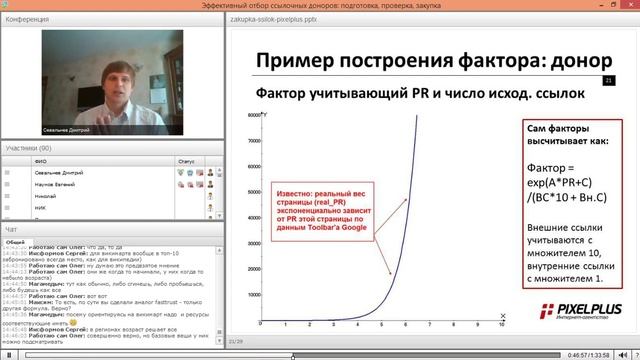Image resolution: width=640 pixels, height=360 pixels.
Task: Select participant name Николай
Action: click(x=45, y=196)
